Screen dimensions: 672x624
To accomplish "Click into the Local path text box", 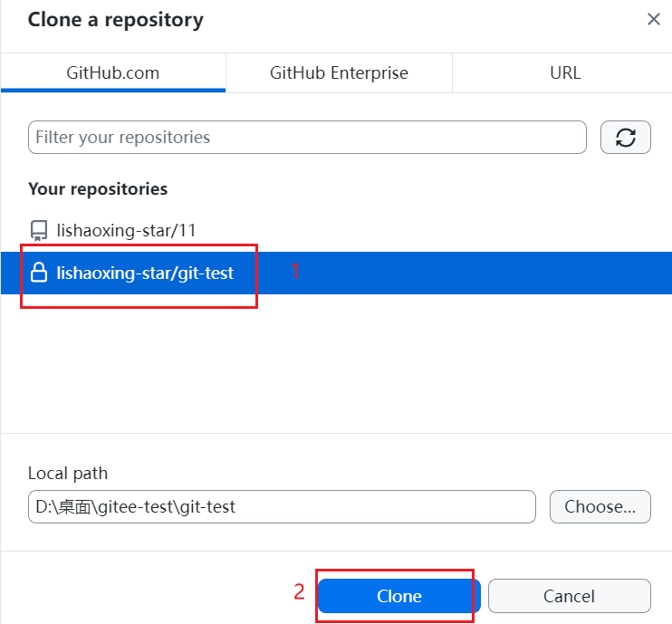I will [282, 506].
